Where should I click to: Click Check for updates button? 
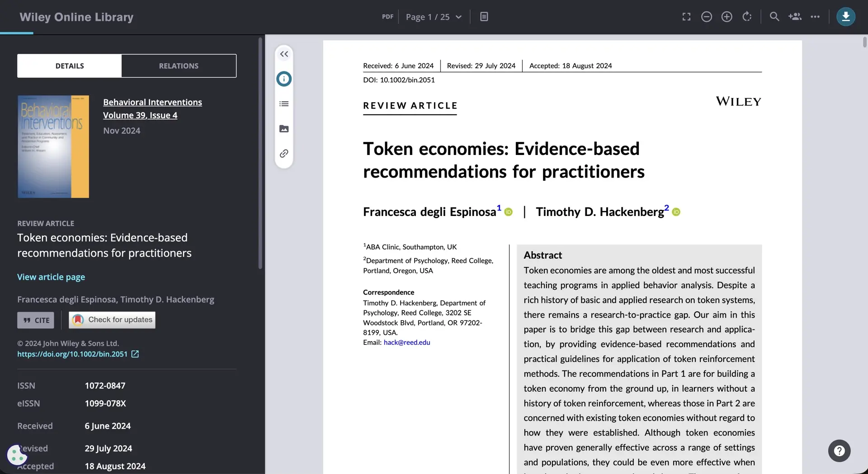112,320
